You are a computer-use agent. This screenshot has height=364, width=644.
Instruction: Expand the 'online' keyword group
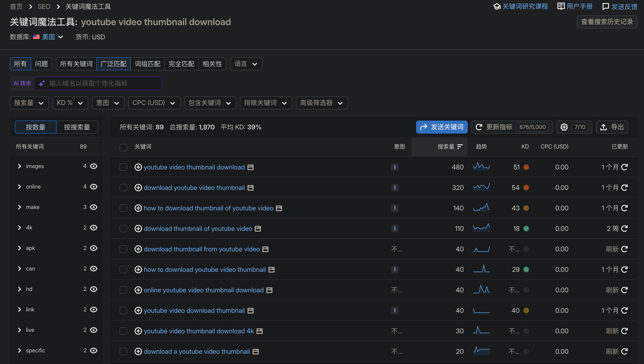pos(20,187)
